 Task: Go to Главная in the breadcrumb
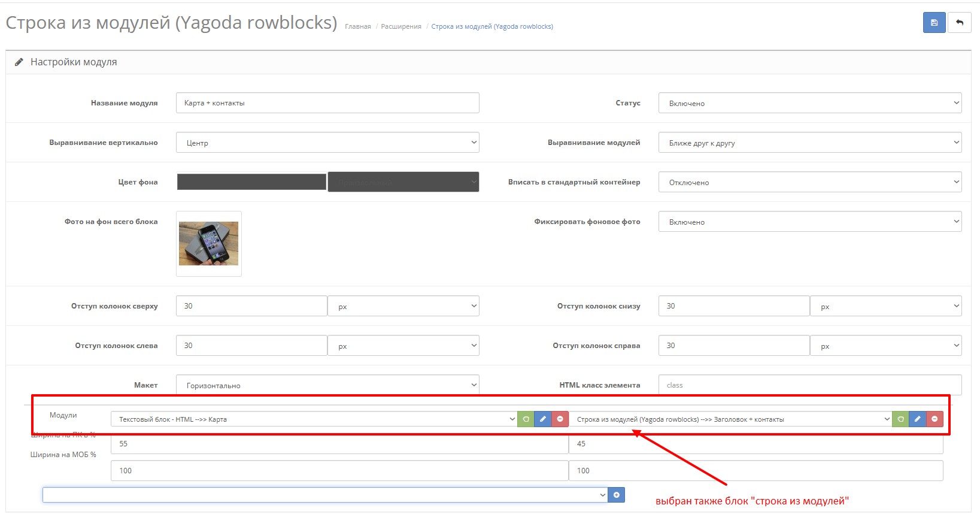[x=357, y=26]
